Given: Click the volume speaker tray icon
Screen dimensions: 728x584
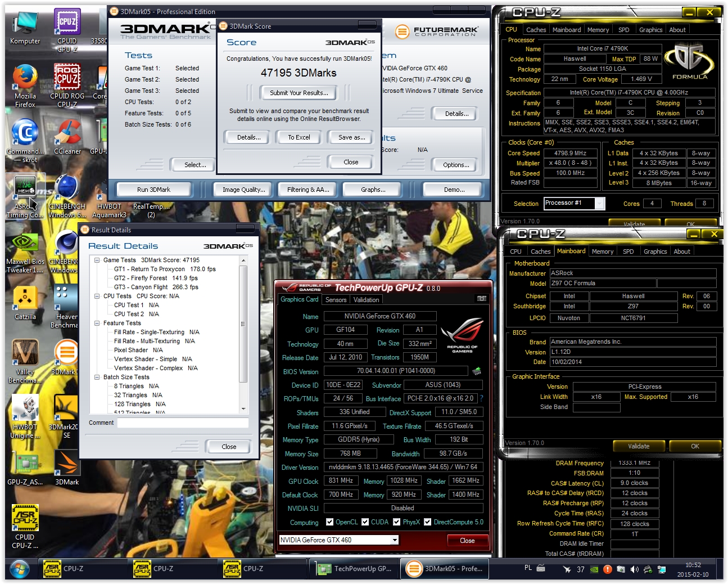Looking at the screenshot, I should coord(634,569).
